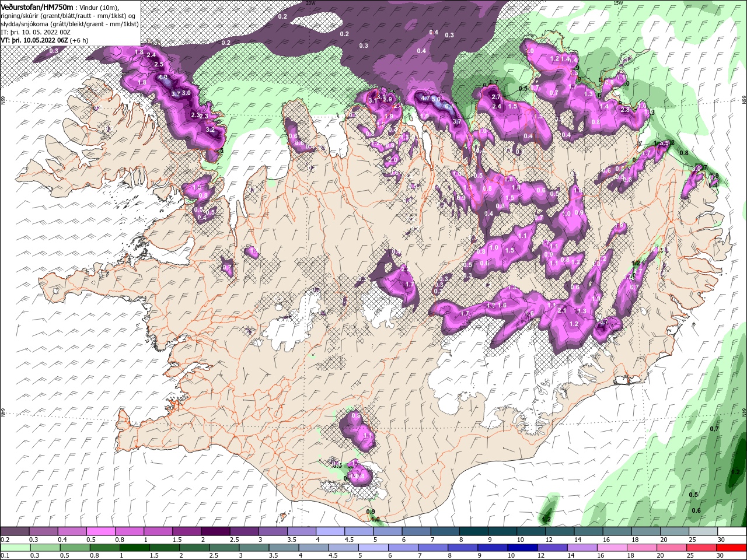Click the pale green rain swatch between 0.1 and 0.3

(x=15, y=548)
